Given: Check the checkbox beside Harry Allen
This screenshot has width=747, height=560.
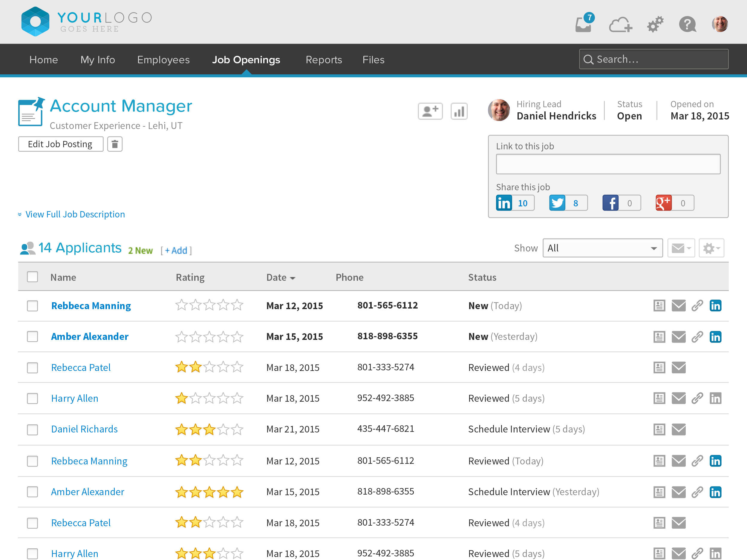Looking at the screenshot, I should coord(32,398).
